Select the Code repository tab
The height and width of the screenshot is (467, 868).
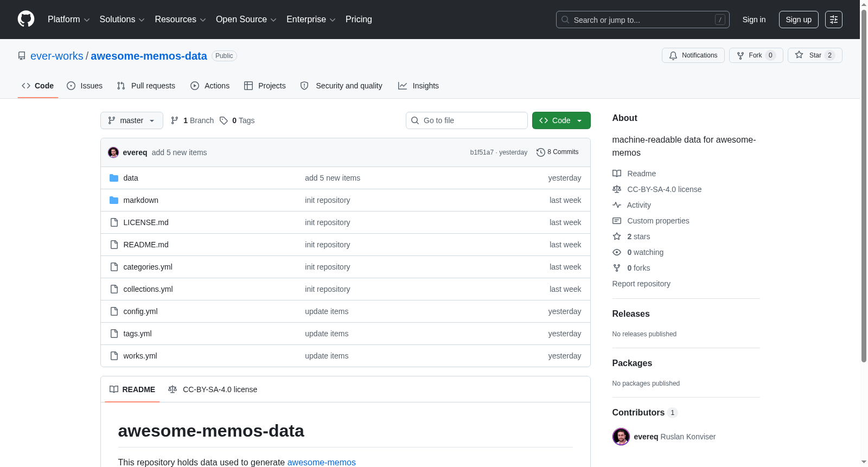click(38, 86)
